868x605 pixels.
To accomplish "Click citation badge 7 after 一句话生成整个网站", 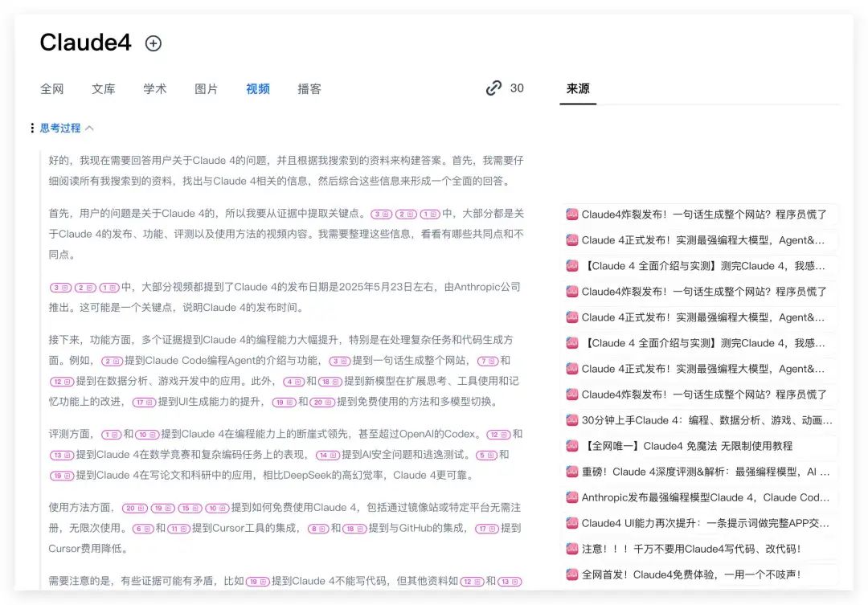I will point(488,361).
